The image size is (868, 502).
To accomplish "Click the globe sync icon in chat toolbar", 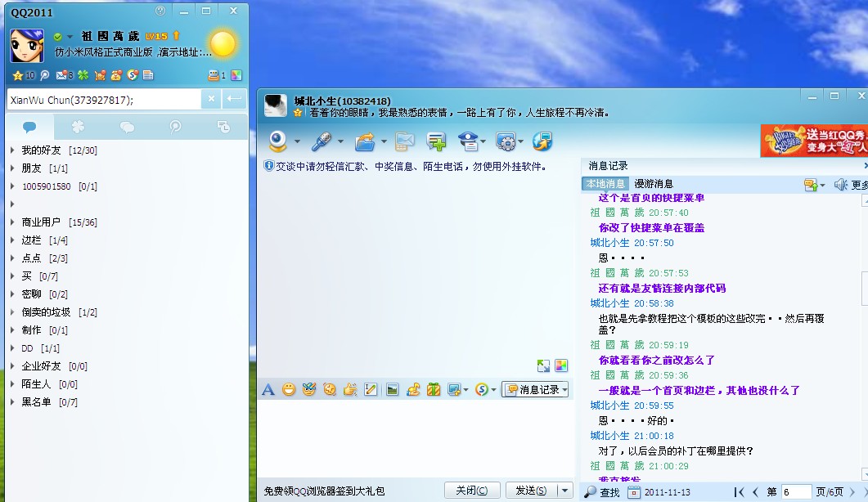I will (x=542, y=141).
